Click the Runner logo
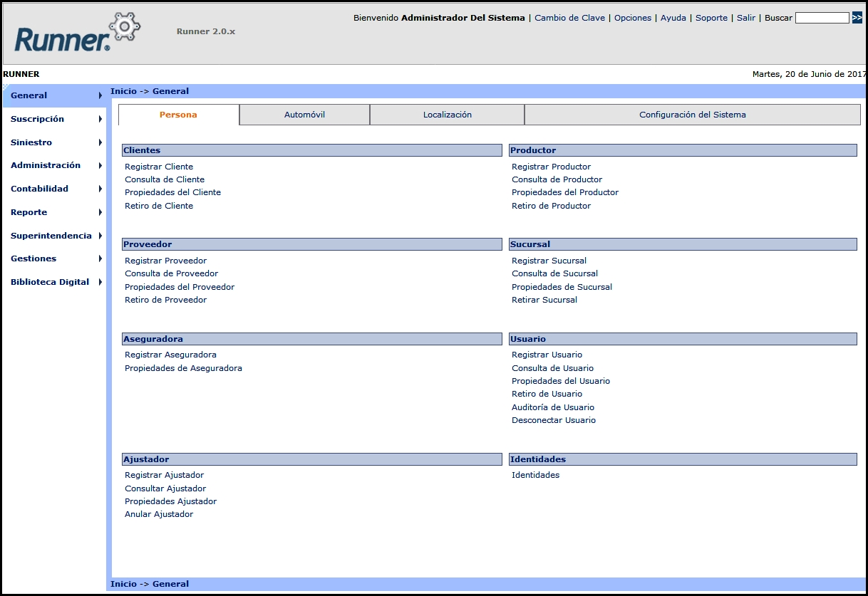868x596 pixels. tap(77, 33)
